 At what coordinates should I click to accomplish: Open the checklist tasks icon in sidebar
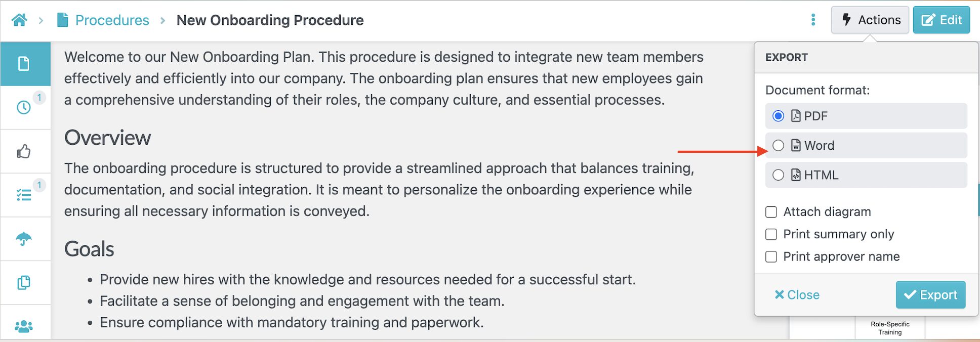(24, 195)
